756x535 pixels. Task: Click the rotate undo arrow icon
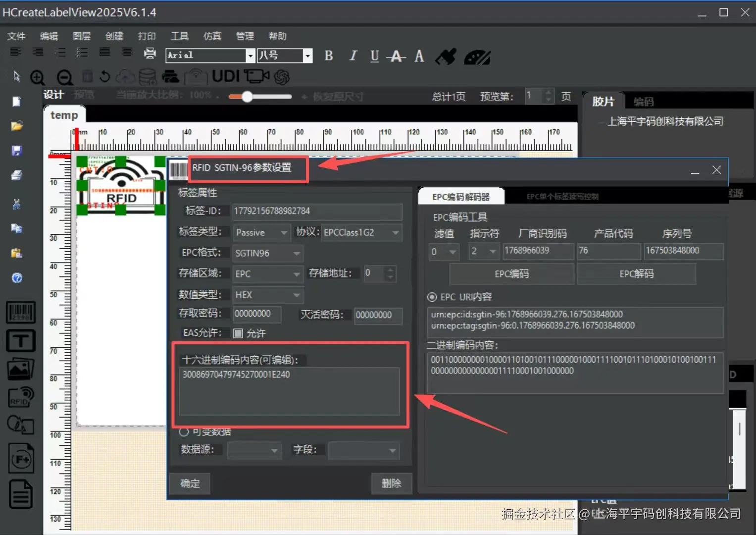[x=104, y=76]
